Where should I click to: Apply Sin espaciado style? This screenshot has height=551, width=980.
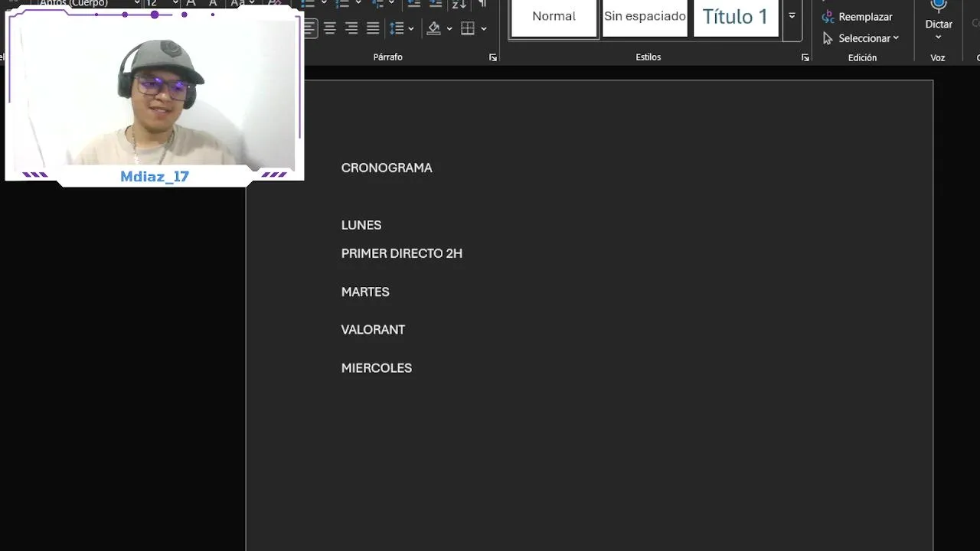(645, 17)
